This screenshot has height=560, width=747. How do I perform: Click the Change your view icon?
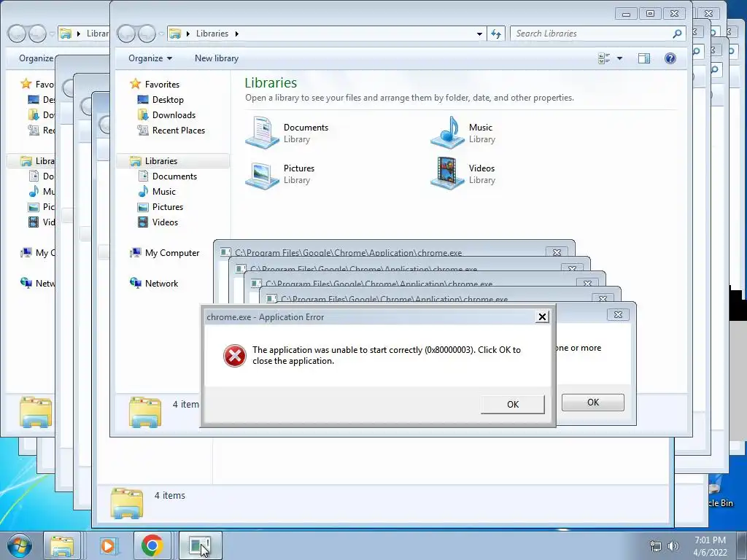pos(604,58)
